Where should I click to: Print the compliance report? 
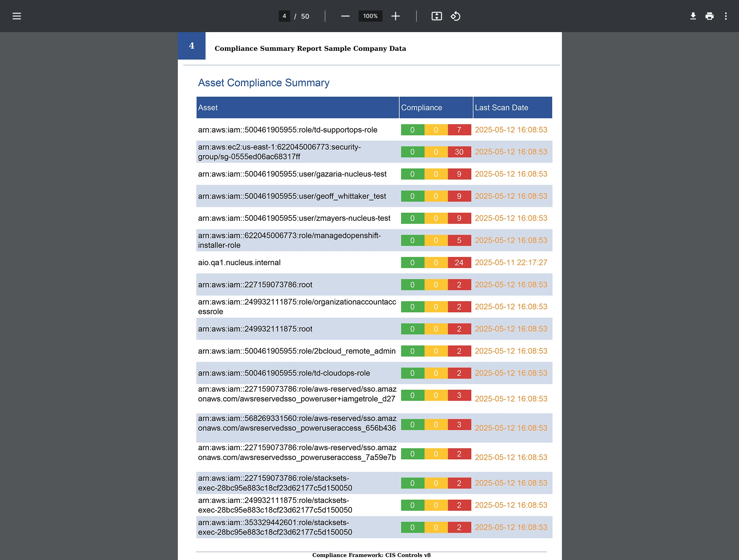pyautogui.click(x=709, y=16)
